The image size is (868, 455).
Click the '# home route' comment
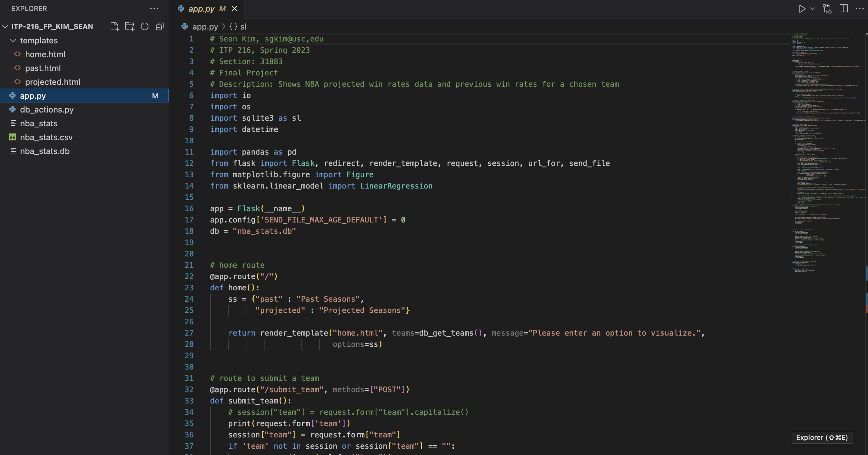point(237,265)
